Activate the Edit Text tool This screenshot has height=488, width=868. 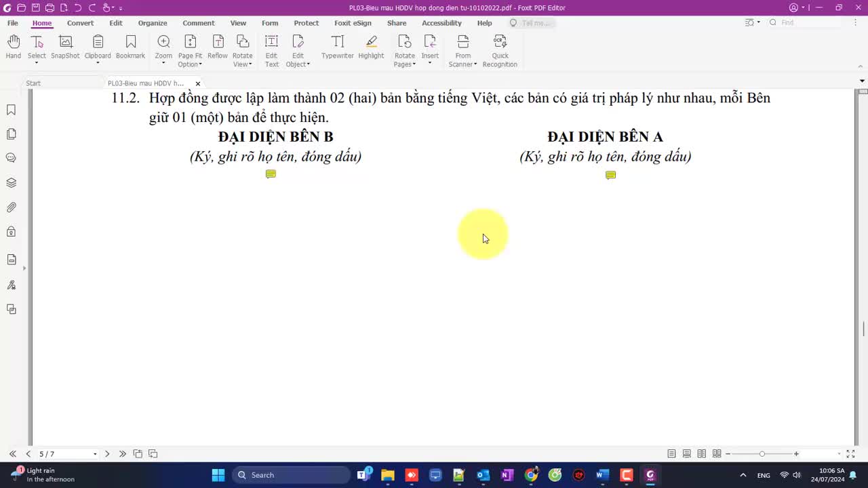tap(271, 51)
